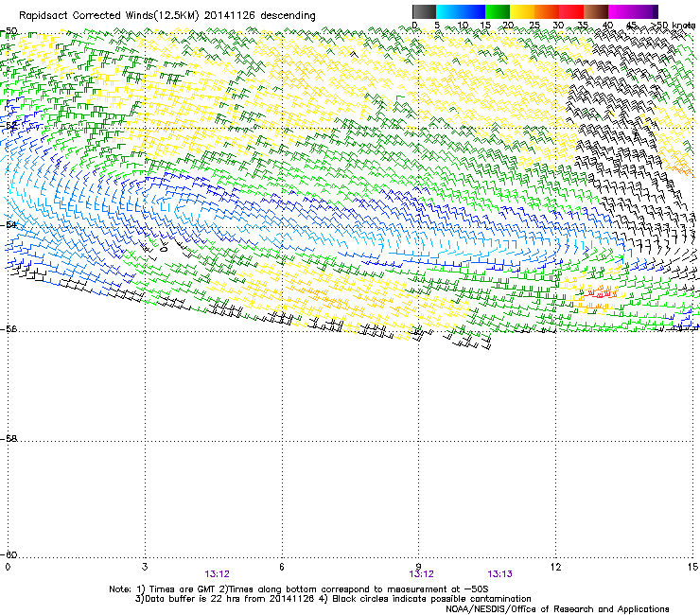Click the longitude '6' axis label

coord(282,567)
